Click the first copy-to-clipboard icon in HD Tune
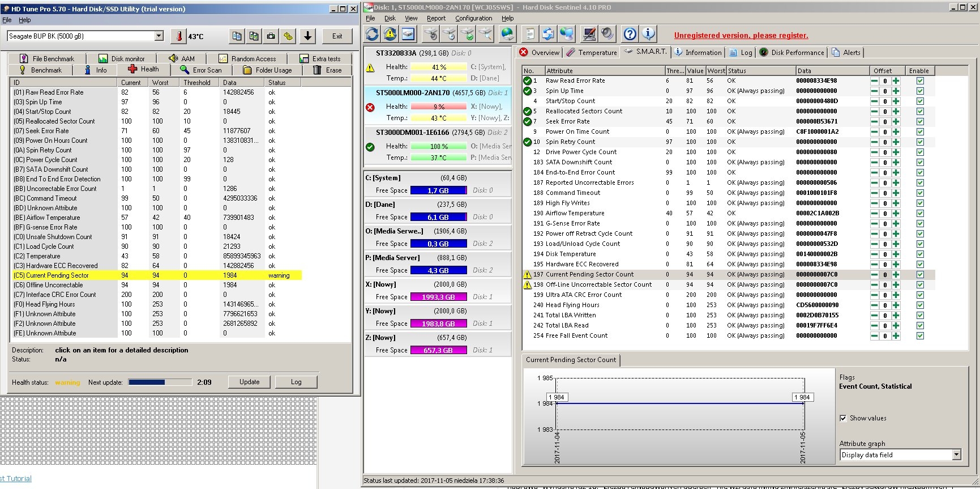This screenshot has width=980, height=489. [x=237, y=36]
